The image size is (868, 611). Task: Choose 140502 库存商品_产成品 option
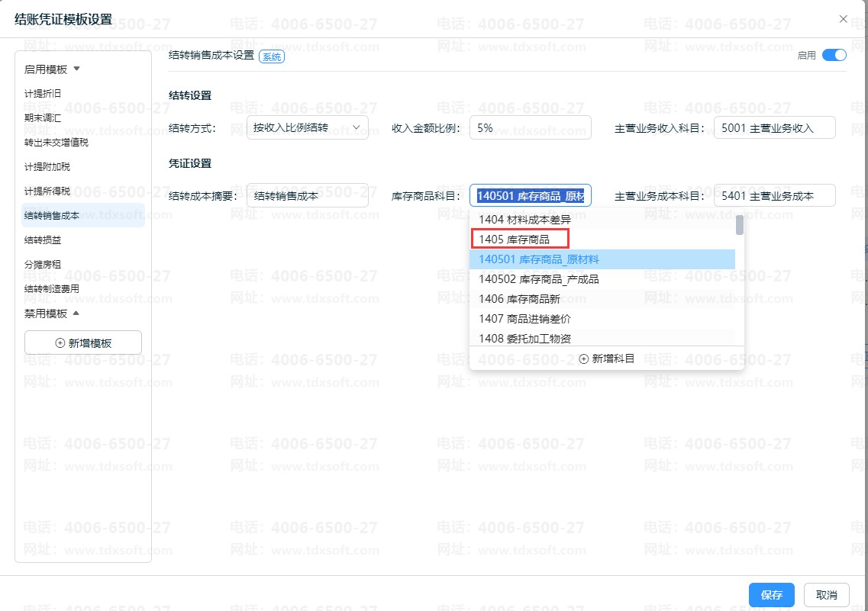(x=539, y=279)
